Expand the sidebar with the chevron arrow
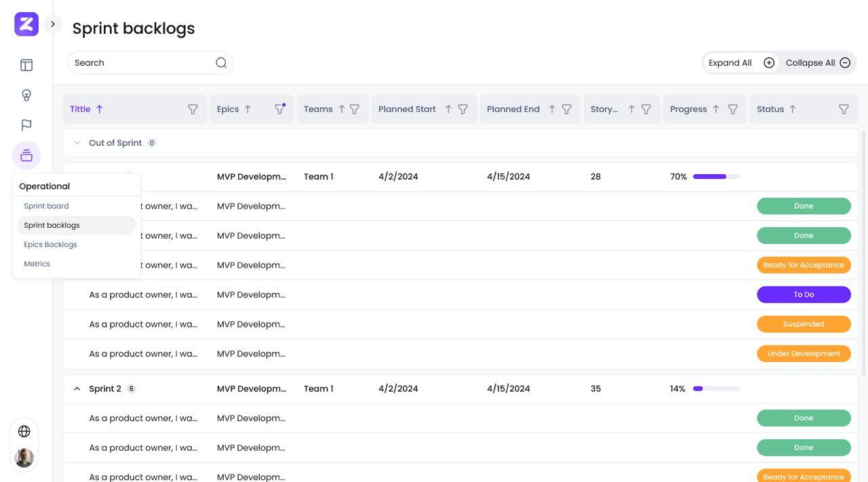868x482 pixels. point(53,24)
